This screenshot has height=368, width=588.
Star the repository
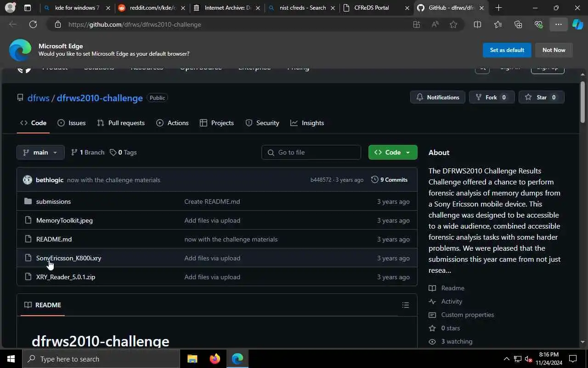click(x=541, y=97)
